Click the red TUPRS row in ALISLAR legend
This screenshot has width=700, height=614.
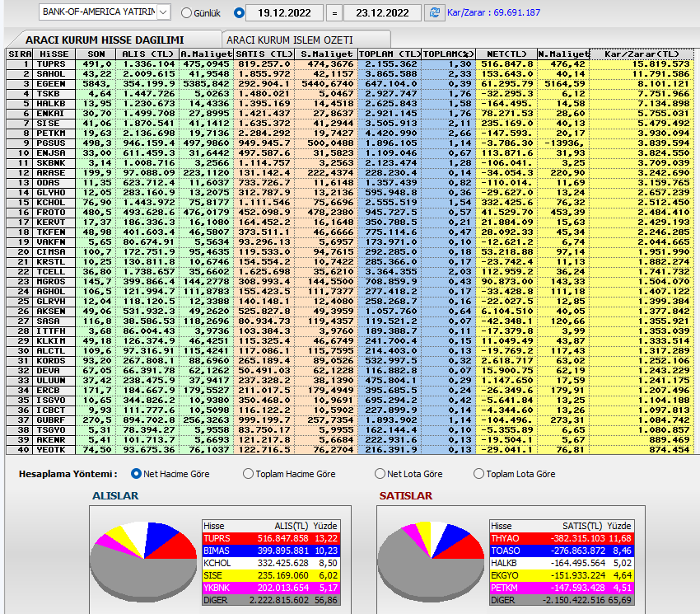coord(271,538)
